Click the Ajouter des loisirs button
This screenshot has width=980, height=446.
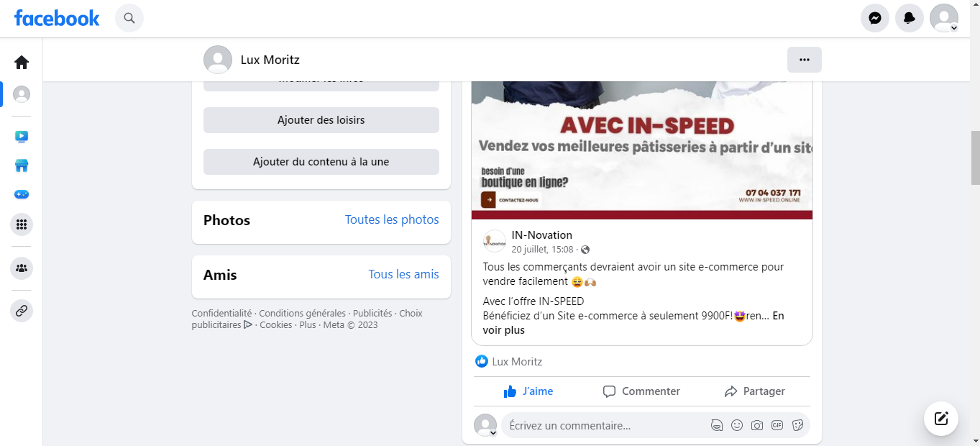click(321, 120)
